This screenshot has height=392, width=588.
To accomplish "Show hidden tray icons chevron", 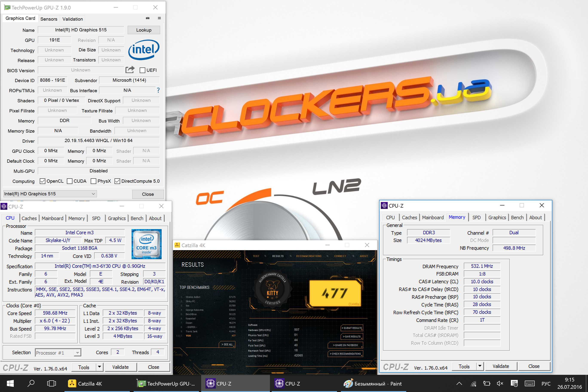I will pos(459,383).
